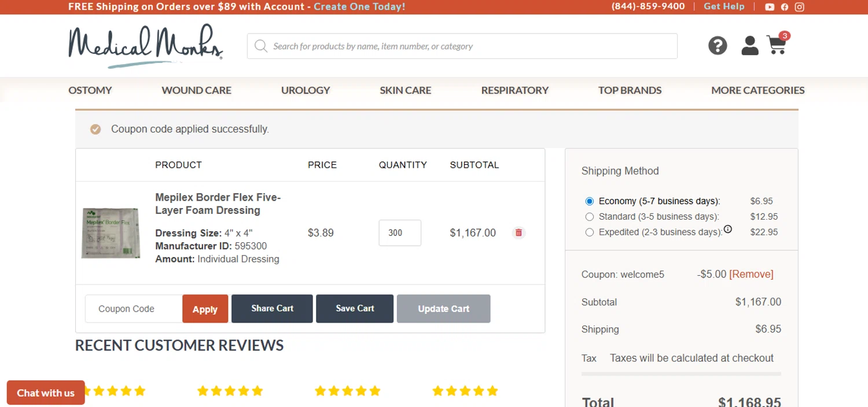Click Expedited shipping info icon

pos(728,229)
